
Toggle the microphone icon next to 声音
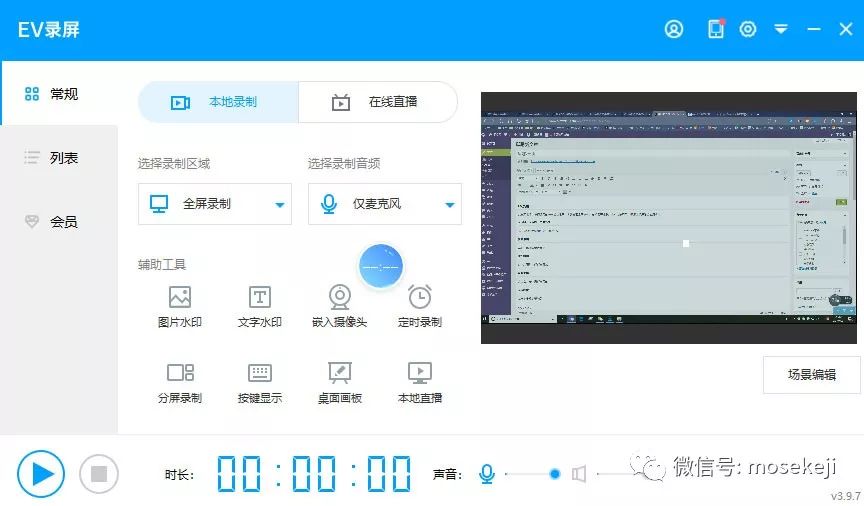click(487, 473)
